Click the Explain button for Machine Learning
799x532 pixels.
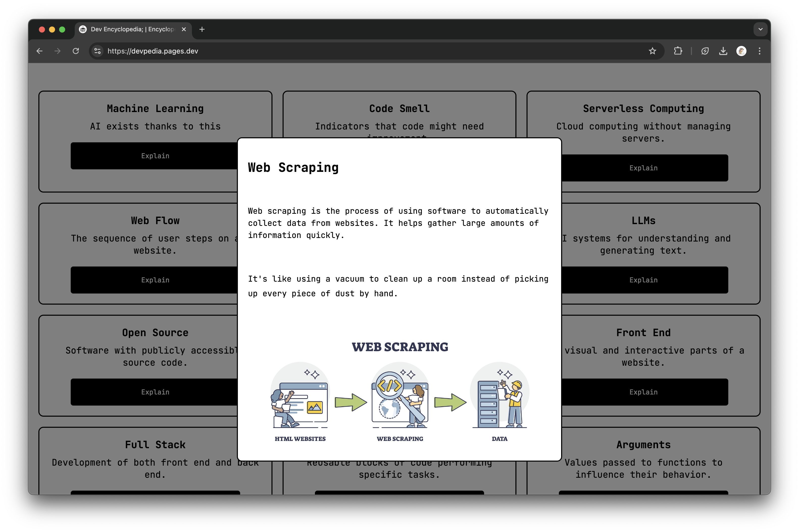point(155,155)
